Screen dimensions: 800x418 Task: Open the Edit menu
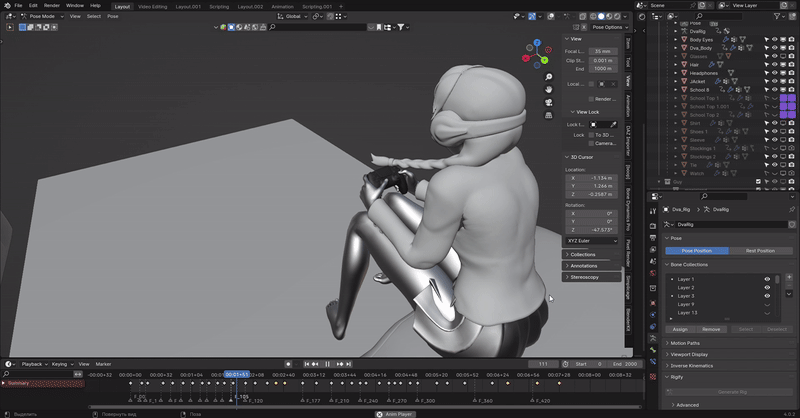click(33, 6)
